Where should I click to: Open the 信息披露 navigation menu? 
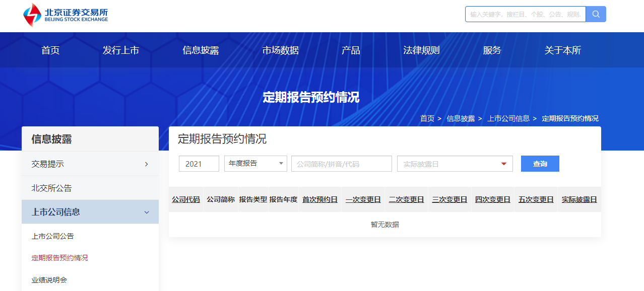coord(201,50)
